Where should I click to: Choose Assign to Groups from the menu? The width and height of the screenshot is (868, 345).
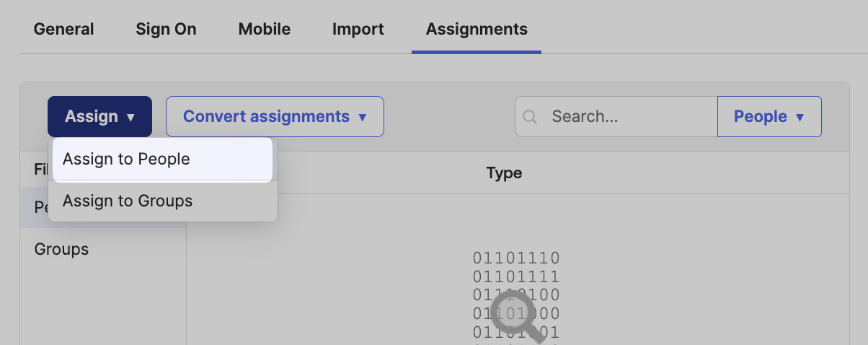point(128,201)
